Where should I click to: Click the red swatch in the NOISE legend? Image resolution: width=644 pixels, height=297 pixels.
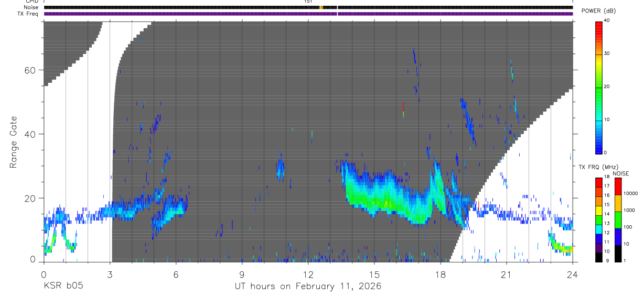[x=618, y=186]
